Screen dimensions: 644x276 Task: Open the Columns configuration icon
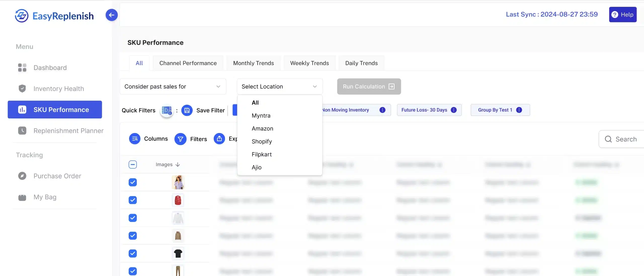pyautogui.click(x=134, y=139)
